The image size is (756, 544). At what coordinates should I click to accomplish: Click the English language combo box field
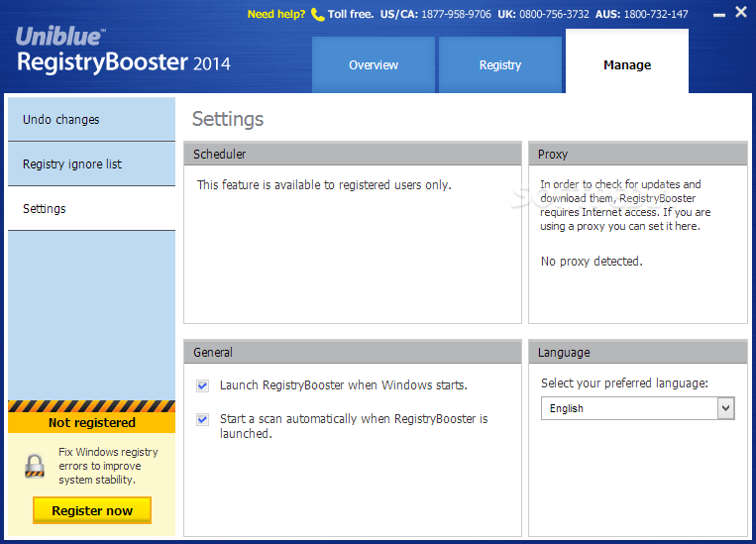click(637, 408)
